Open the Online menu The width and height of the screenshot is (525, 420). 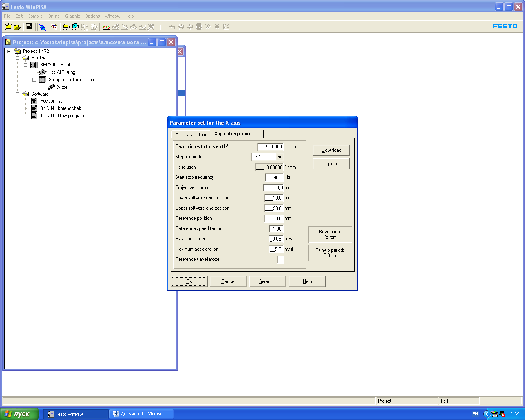[54, 16]
